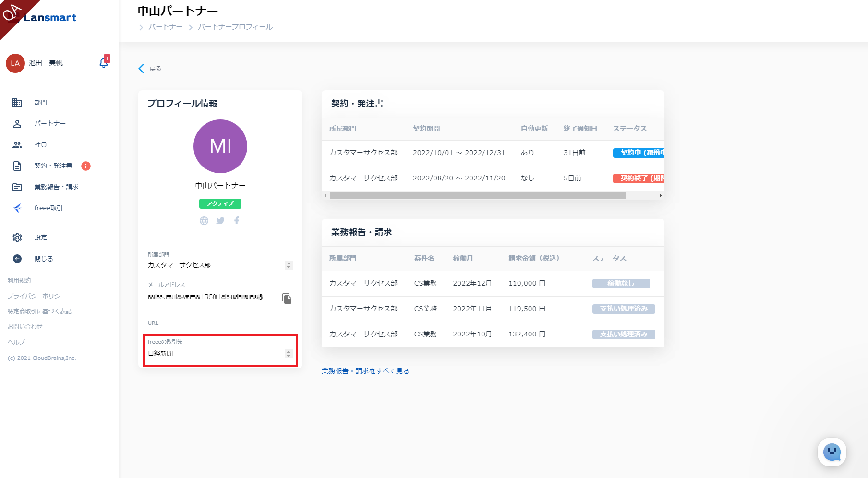Click the LA user avatar
This screenshot has height=478, width=868.
pos(15,63)
